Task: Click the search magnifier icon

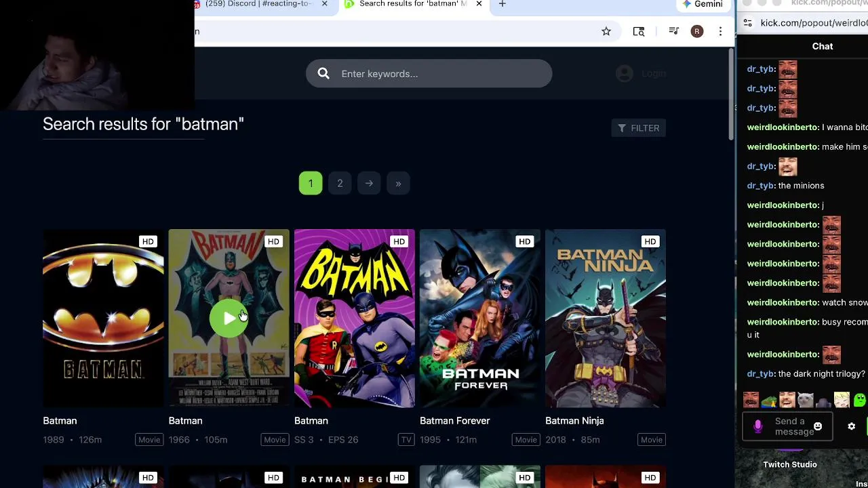Action: [x=323, y=74]
